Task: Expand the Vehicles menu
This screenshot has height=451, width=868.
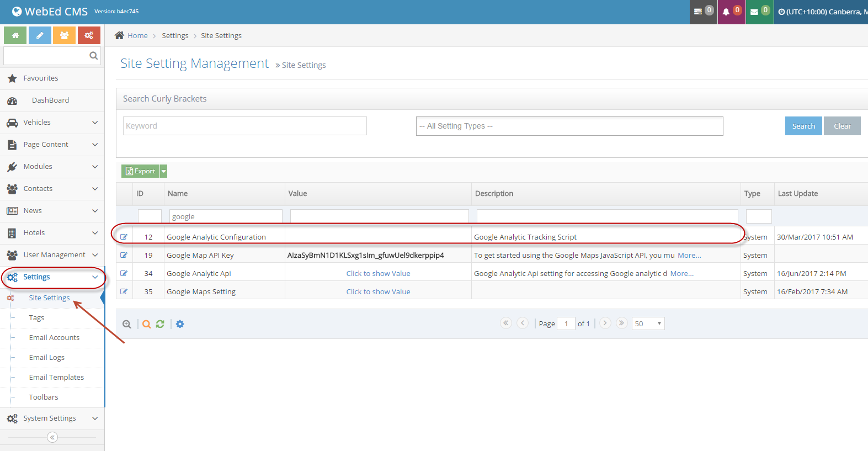Action: [x=52, y=123]
